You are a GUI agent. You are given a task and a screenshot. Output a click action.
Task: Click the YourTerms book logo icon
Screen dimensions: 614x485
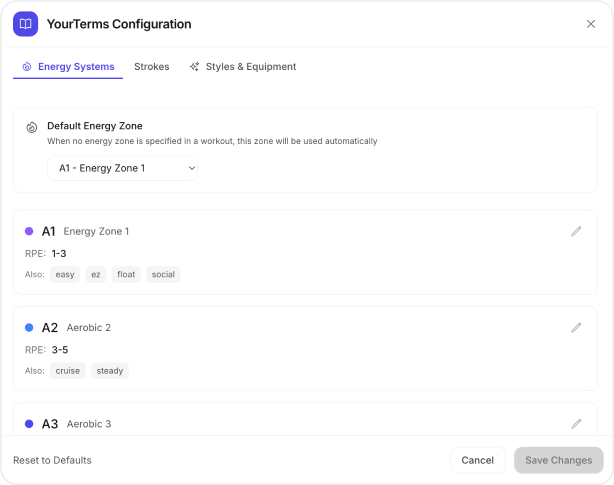tap(25, 24)
